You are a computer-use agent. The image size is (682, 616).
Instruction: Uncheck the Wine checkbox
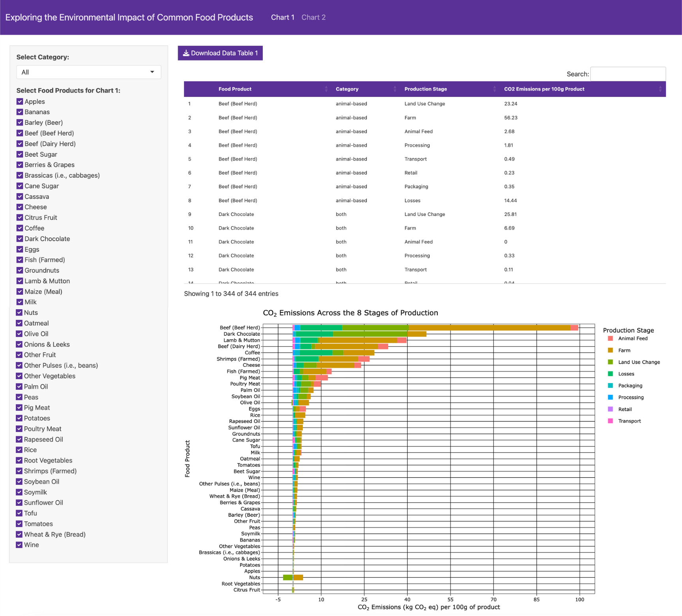pos(19,545)
